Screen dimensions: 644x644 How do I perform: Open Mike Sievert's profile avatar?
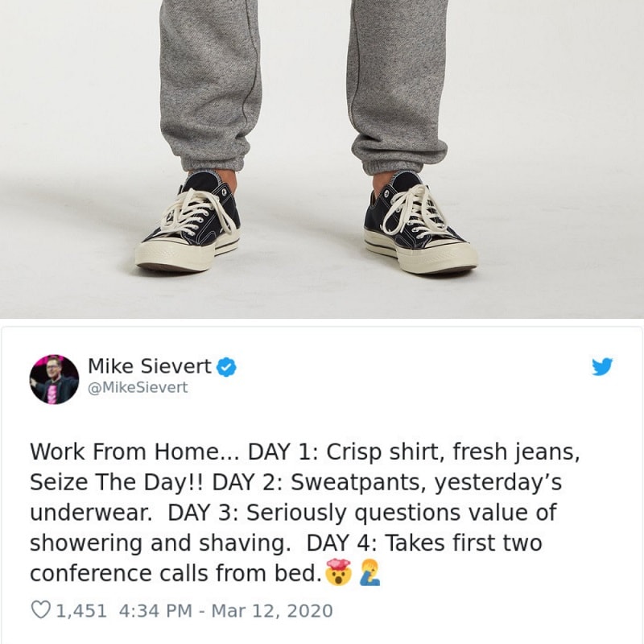coord(54,379)
